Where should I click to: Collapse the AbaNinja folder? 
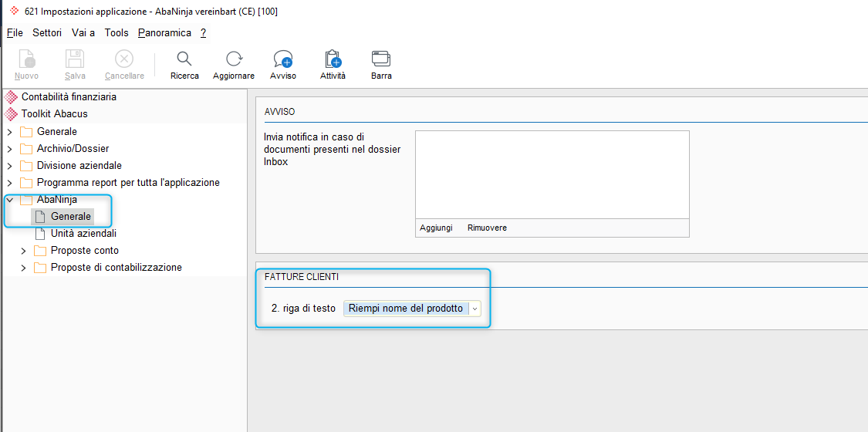coord(9,200)
